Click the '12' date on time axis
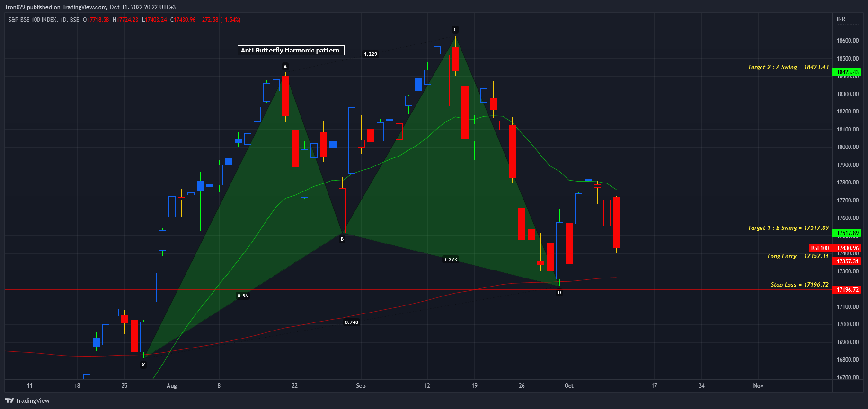 (427, 386)
